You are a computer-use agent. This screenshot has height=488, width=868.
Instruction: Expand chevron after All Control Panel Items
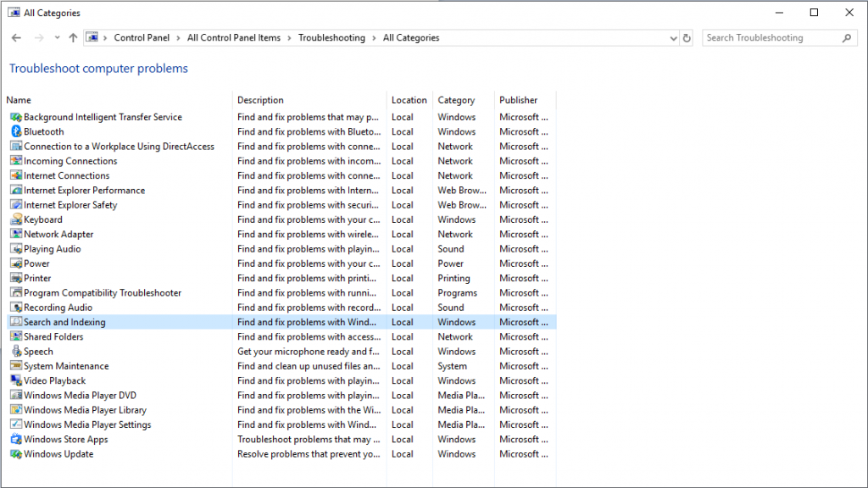tap(289, 38)
